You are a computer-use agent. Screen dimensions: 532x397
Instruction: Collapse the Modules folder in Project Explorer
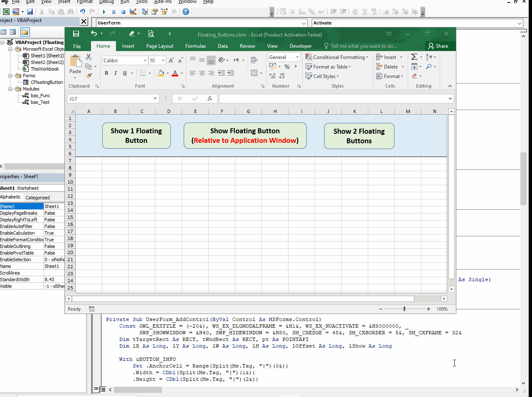[x=10, y=89]
